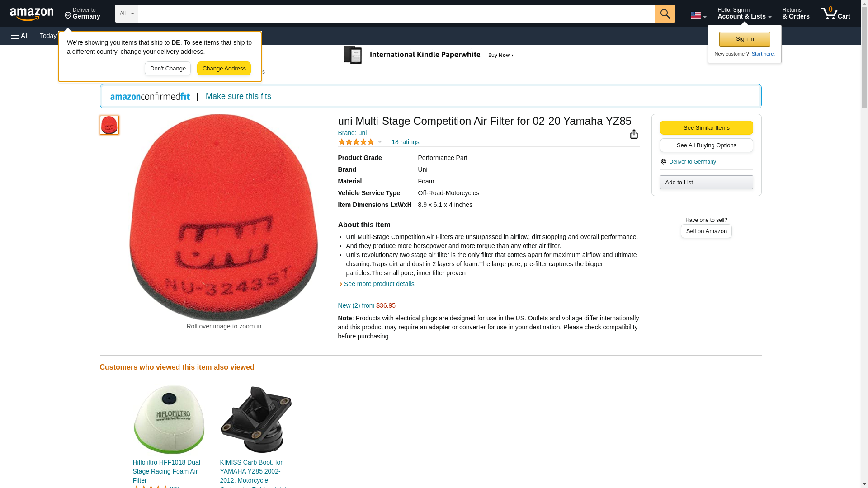Click the search magnifier button
868x488 pixels.
point(665,14)
